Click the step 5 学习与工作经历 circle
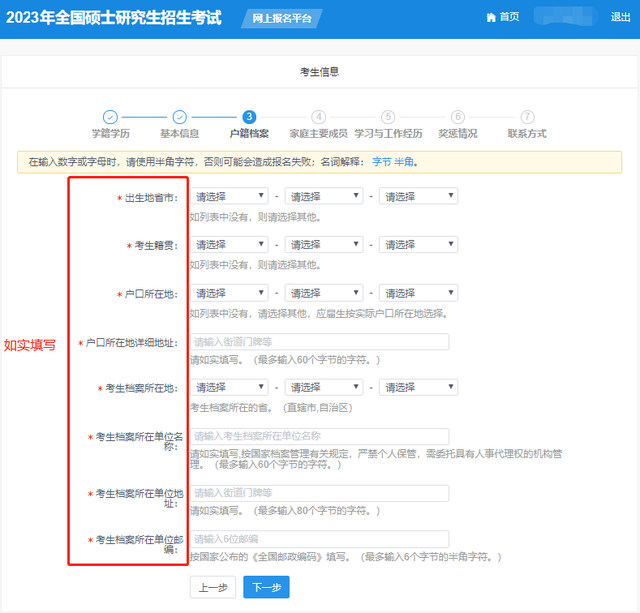The image size is (640, 613). tap(388, 117)
